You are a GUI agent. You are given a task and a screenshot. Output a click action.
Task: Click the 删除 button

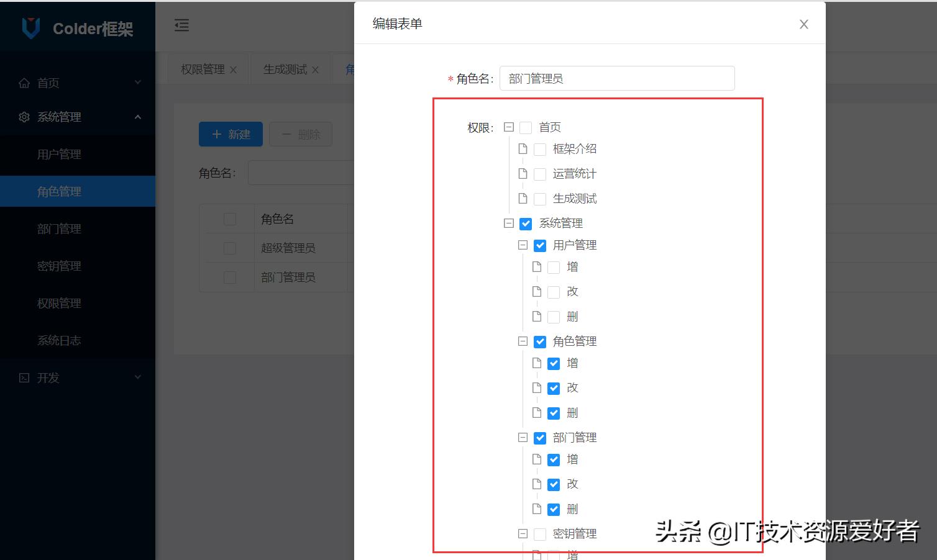click(x=301, y=133)
